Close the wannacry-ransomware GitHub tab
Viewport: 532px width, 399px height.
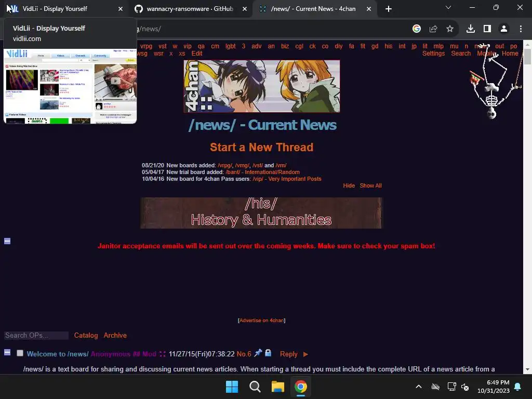coord(245,9)
